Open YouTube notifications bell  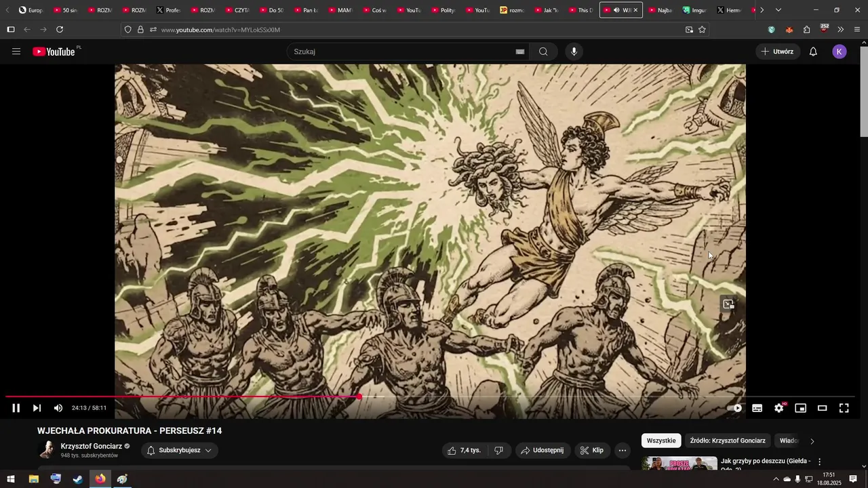pos(813,52)
